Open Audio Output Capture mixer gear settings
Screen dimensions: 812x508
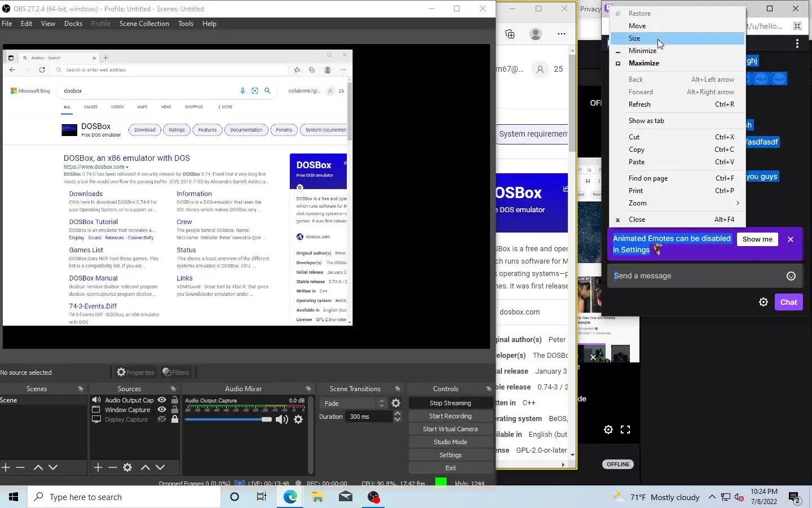(x=298, y=419)
